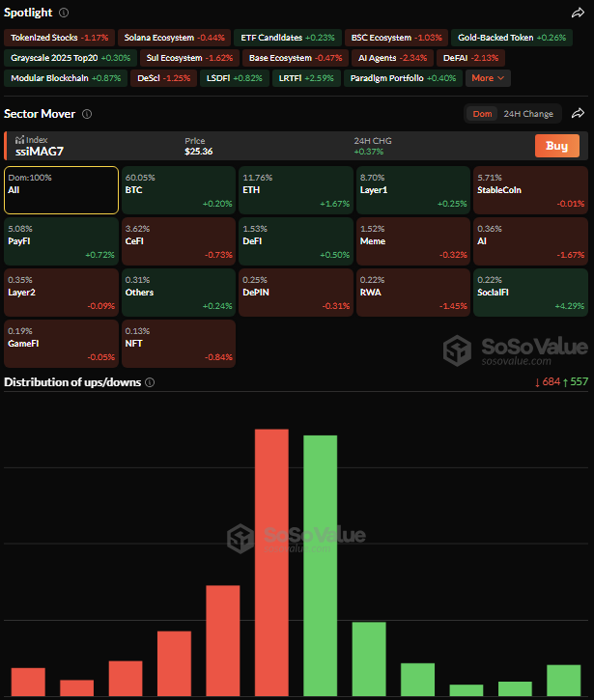
Task: Open the DeFAI spotlight tag
Action: click(470, 58)
